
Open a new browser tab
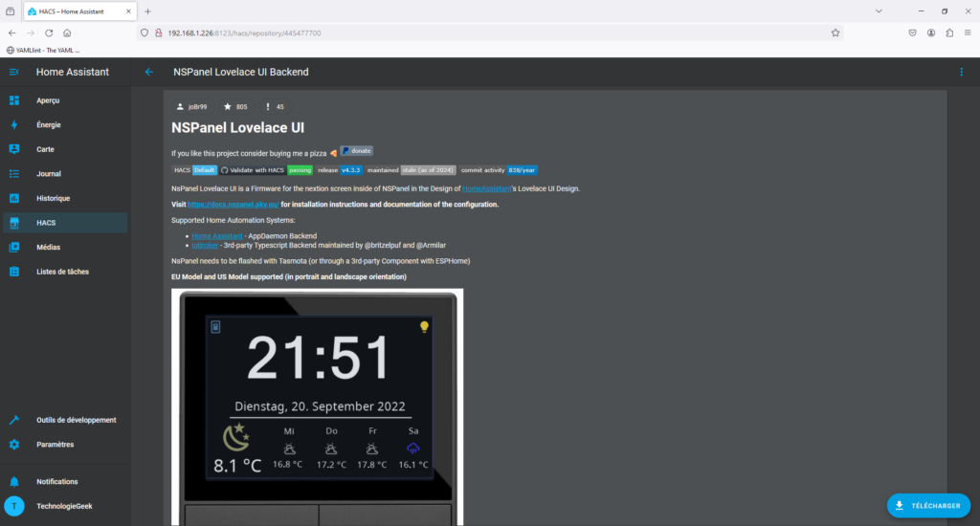click(x=147, y=11)
